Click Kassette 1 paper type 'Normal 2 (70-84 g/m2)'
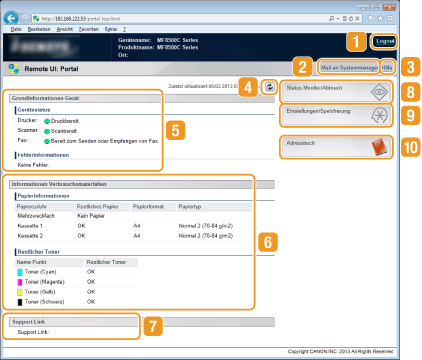422x360 pixels. [206, 226]
